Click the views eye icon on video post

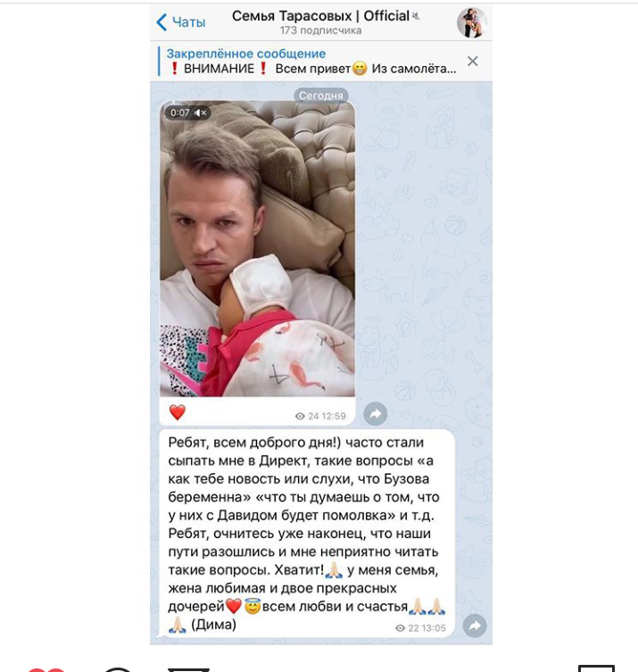pyautogui.click(x=300, y=416)
